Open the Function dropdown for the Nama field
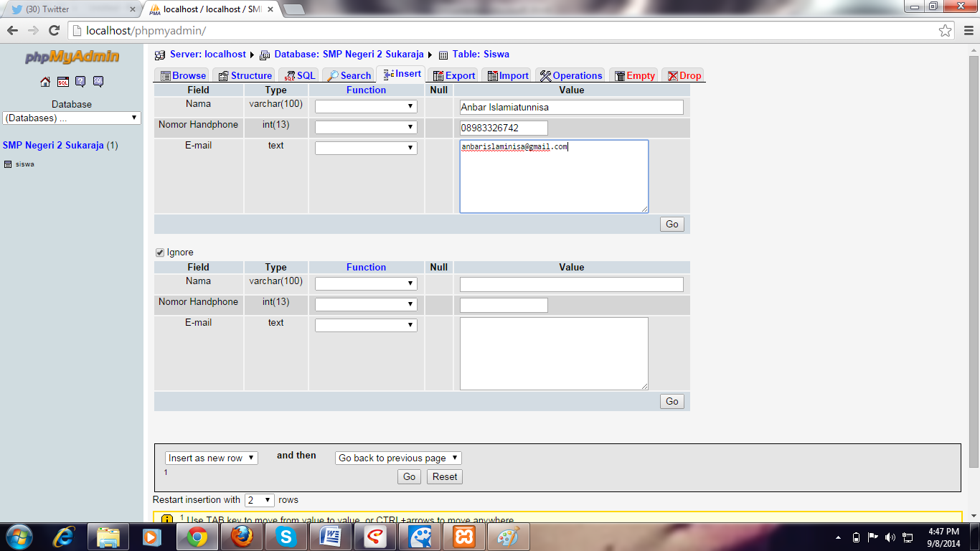This screenshot has width=980, height=551. (366, 105)
